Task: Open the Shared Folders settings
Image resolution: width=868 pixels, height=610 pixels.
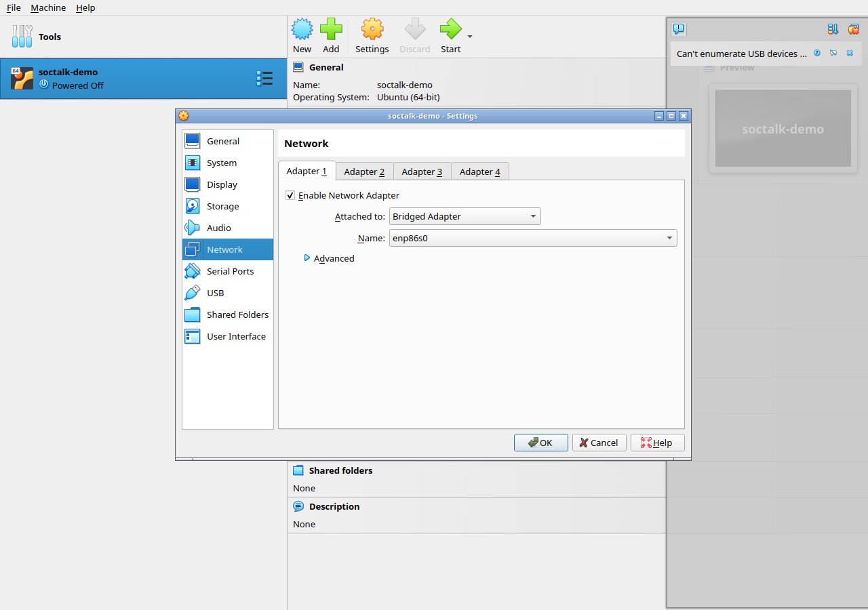Action: (228, 314)
